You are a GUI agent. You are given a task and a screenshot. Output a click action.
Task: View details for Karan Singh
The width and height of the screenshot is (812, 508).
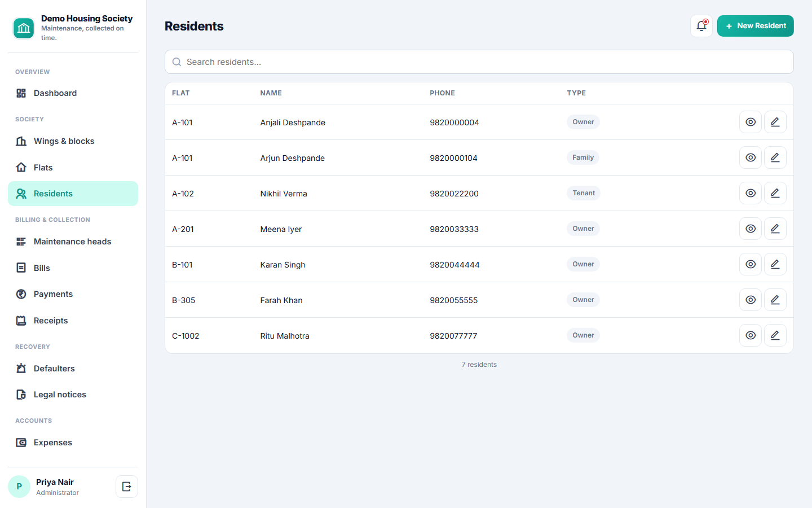point(751,264)
